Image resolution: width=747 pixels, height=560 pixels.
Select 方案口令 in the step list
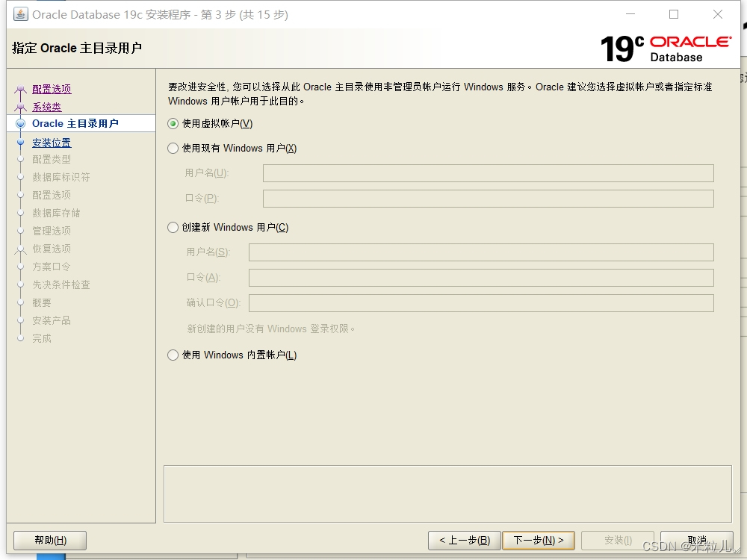tap(50, 267)
